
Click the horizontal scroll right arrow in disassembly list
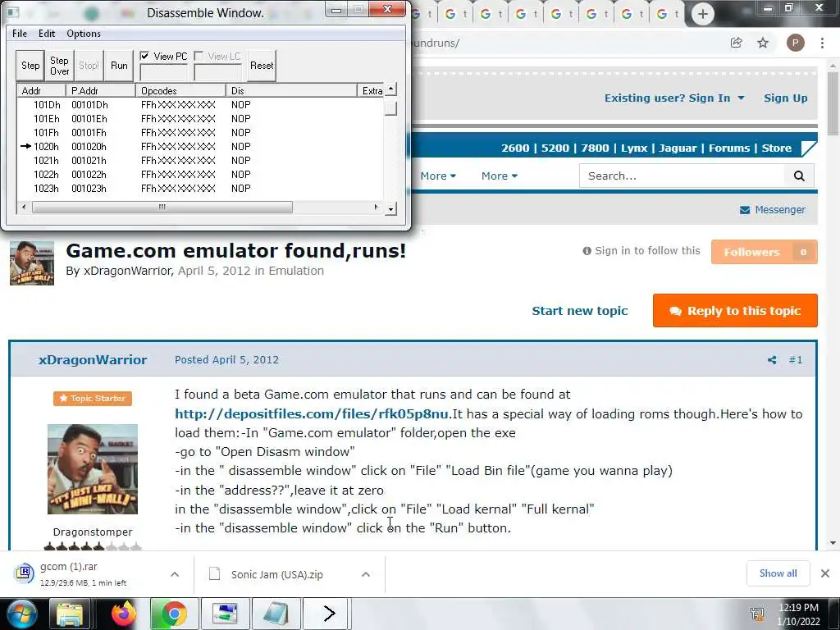(376, 207)
